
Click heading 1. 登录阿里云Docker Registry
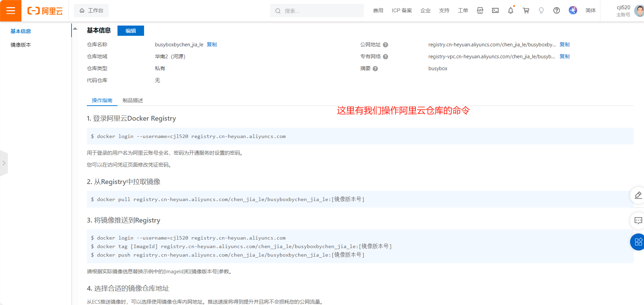click(131, 119)
